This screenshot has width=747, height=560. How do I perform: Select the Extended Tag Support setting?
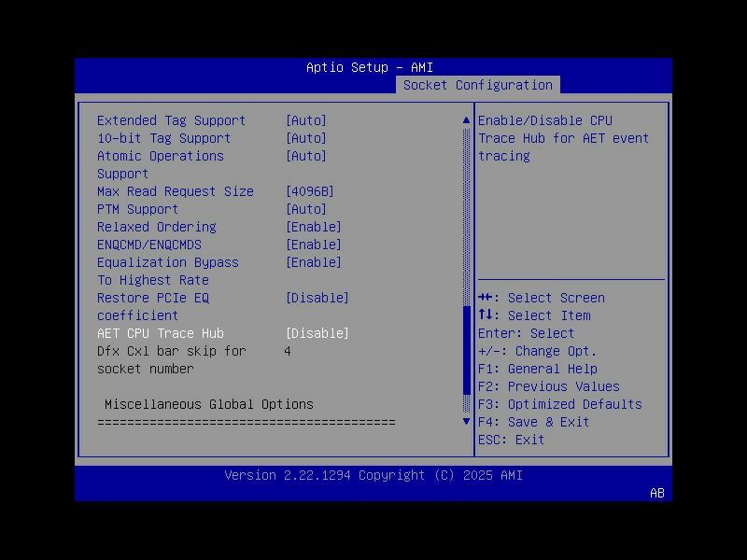coord(172,120)
